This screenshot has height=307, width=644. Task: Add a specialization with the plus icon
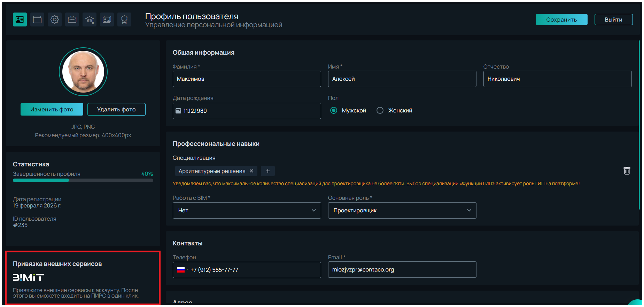coord(267,171)
